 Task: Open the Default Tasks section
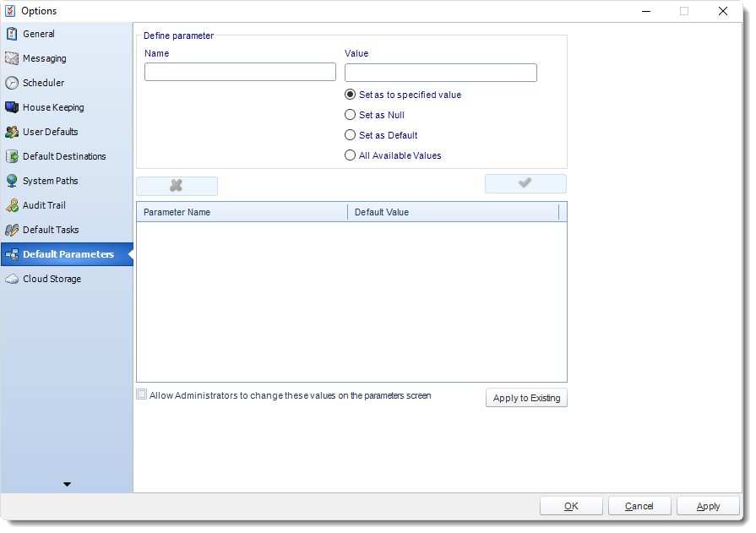click(x=67, y=230)
